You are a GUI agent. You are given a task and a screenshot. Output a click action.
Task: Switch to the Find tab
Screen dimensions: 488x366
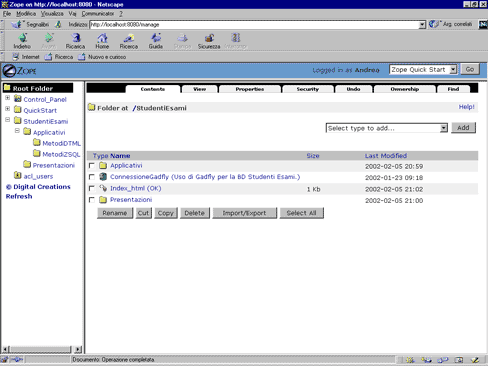coord(453,89)
